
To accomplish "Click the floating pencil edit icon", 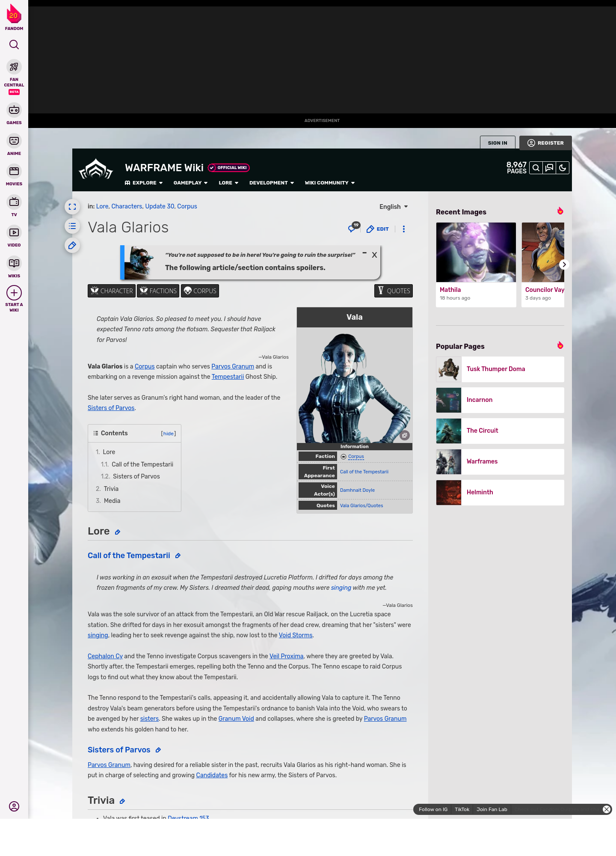I will click(72, 245).
